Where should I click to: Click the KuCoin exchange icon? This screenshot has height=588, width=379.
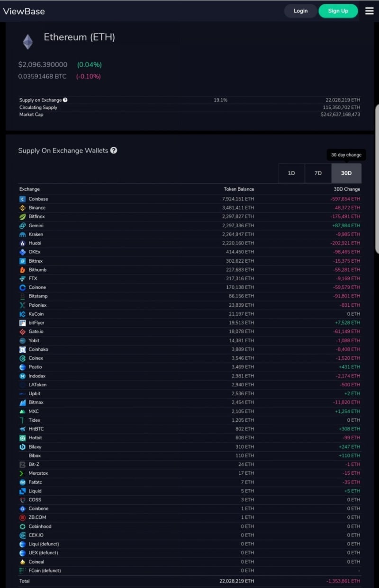22,314
